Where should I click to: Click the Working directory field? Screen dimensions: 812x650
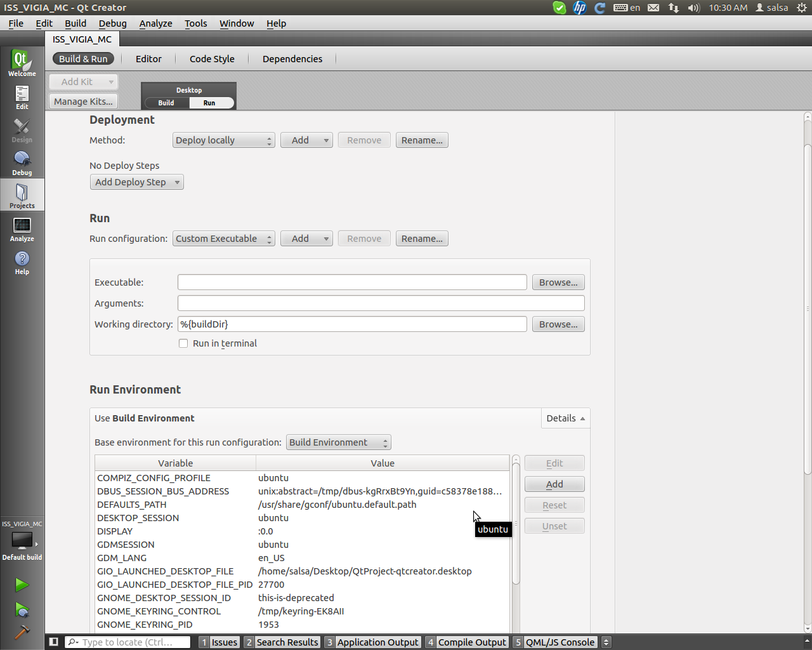click(x=352, y=324)
